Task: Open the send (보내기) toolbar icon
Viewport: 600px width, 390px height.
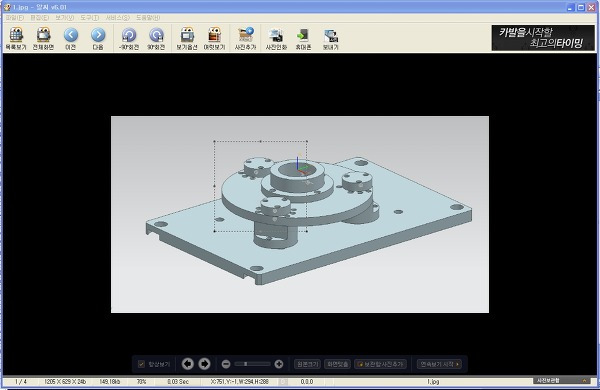Action: pos(331,38)
